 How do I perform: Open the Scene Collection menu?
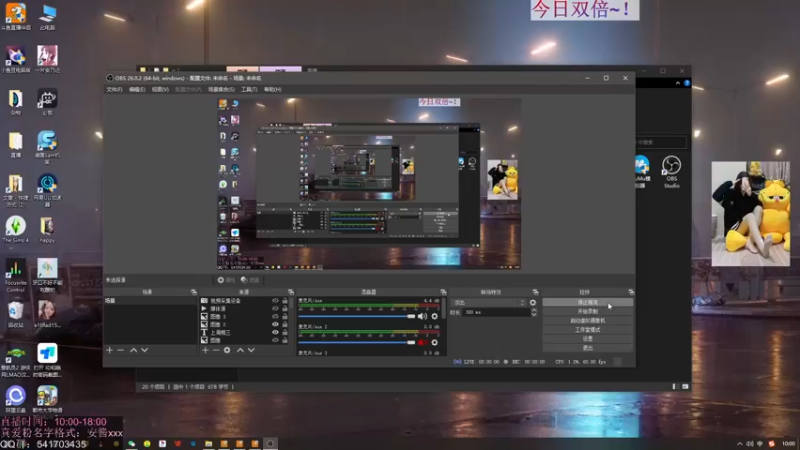click(221, 89)
